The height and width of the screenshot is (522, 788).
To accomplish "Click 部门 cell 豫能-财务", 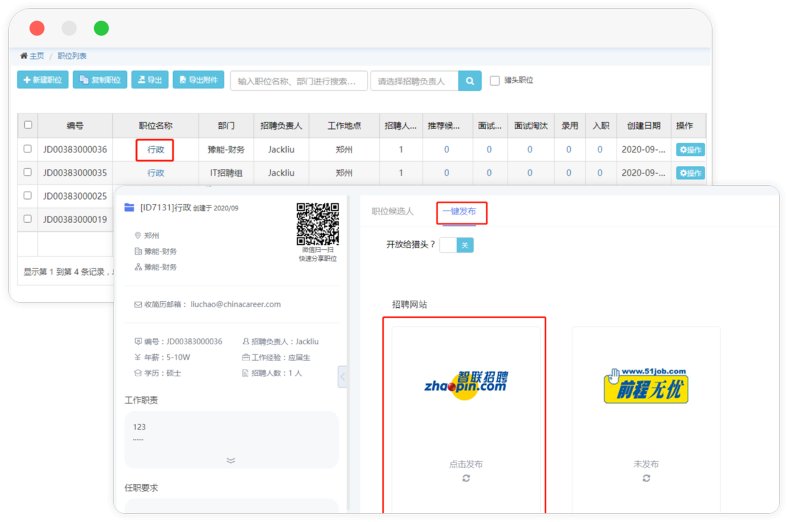I will (x=226, y=150).
